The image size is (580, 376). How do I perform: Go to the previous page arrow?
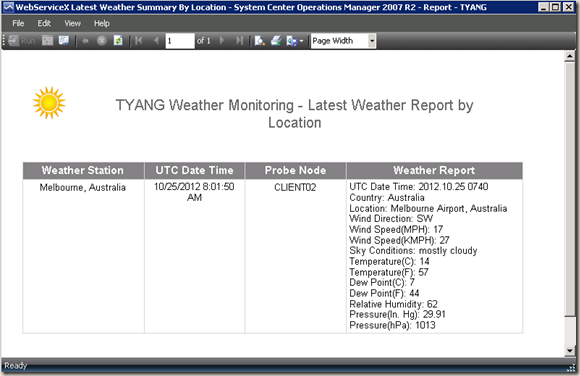click(x=156, y=40)
